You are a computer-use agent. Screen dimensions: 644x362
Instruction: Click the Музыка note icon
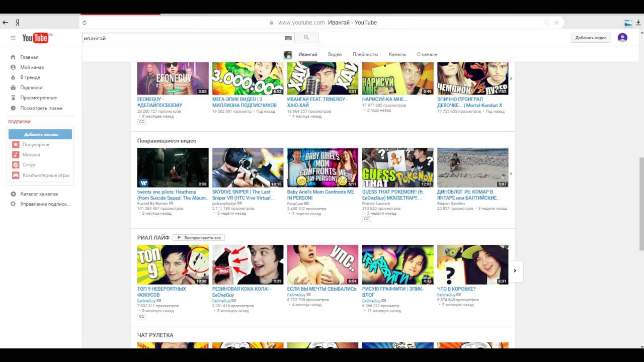click(16, 155)
